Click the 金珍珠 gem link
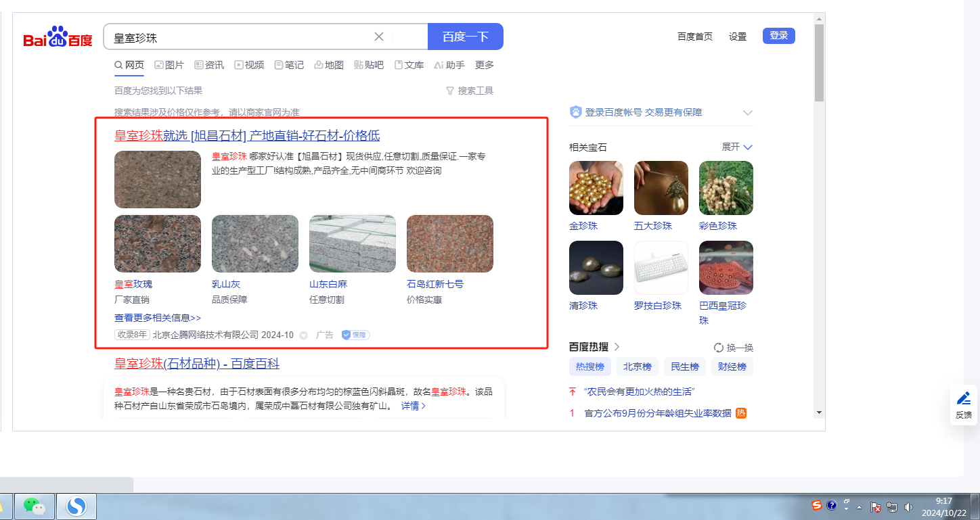Viewport: 980px width, 520px height. [583, 226]
